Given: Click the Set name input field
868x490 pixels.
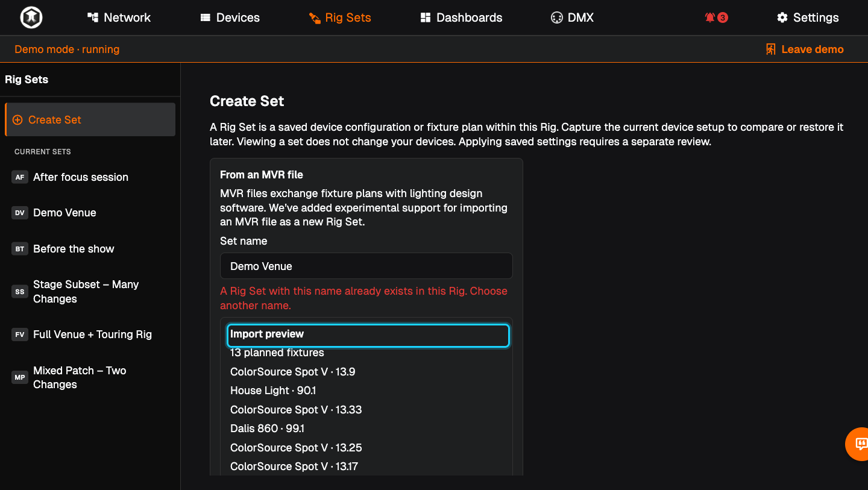Looking at the screenshot, I should 366,266.
